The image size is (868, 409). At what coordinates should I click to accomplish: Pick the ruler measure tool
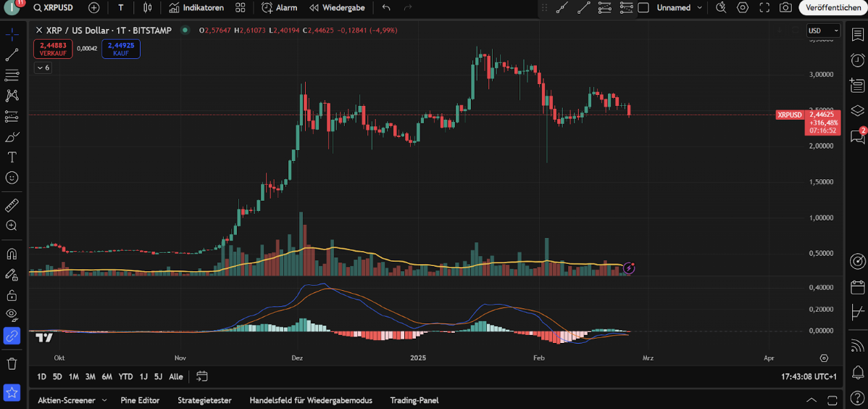click(12, 205)
